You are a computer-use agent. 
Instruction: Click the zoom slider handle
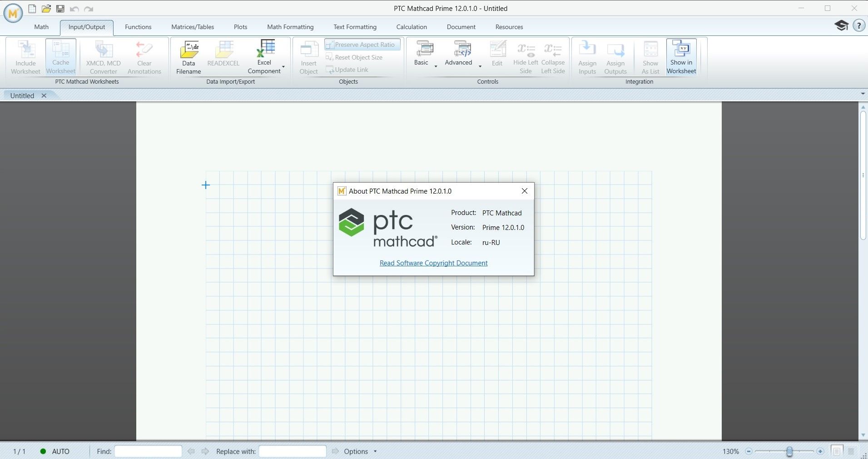tap(789, 451)
